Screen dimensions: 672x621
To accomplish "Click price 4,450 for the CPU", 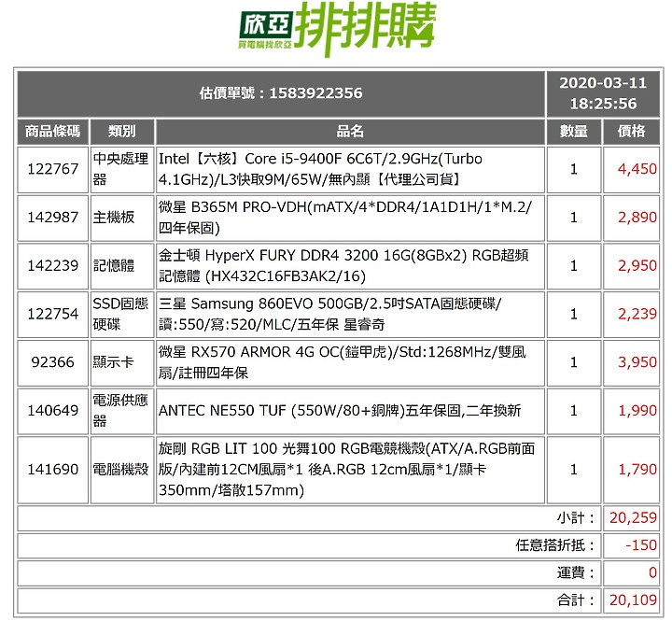I will pos(637,169).
